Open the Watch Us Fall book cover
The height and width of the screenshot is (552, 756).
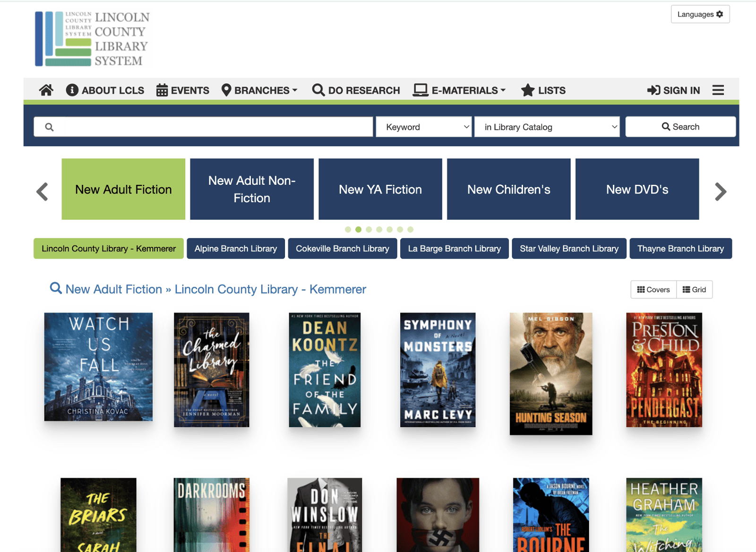pyautogui.click(x=98, y=367)
